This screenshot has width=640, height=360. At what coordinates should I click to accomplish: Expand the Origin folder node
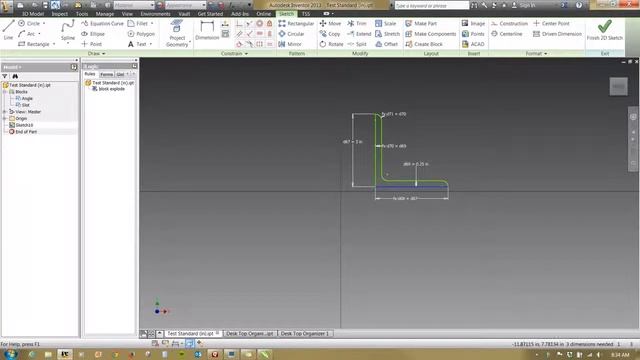point(5,118)
